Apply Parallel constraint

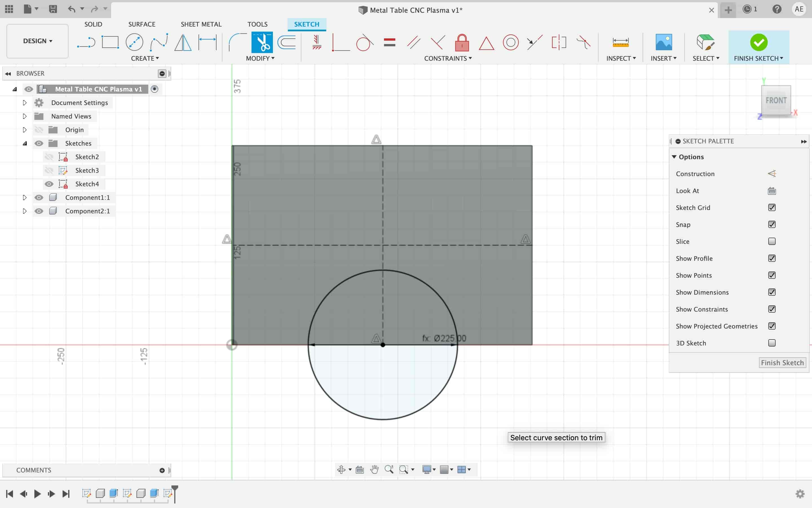413,42
